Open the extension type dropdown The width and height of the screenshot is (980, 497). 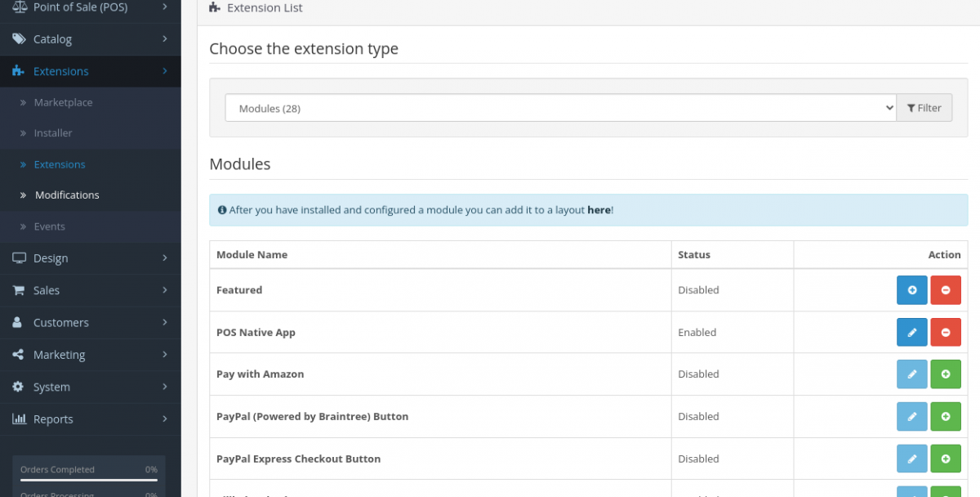click(x=560, y=108)
